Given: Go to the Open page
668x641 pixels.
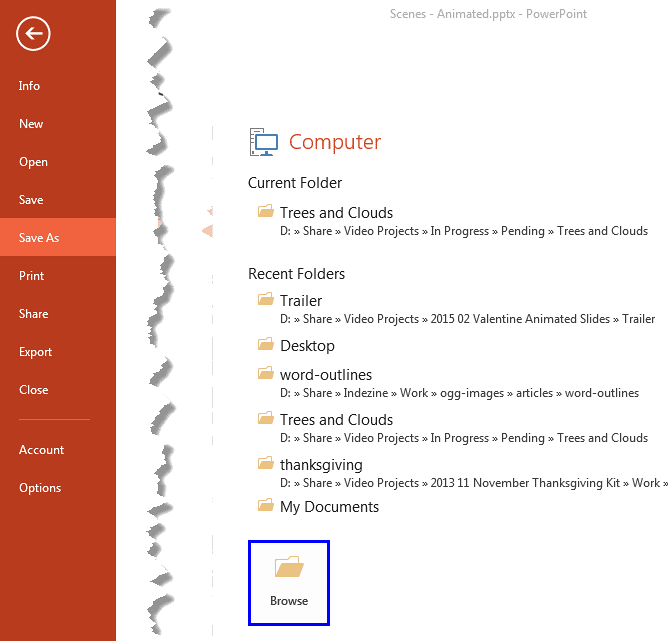Looking at the screenshot, I should [33, 162].
